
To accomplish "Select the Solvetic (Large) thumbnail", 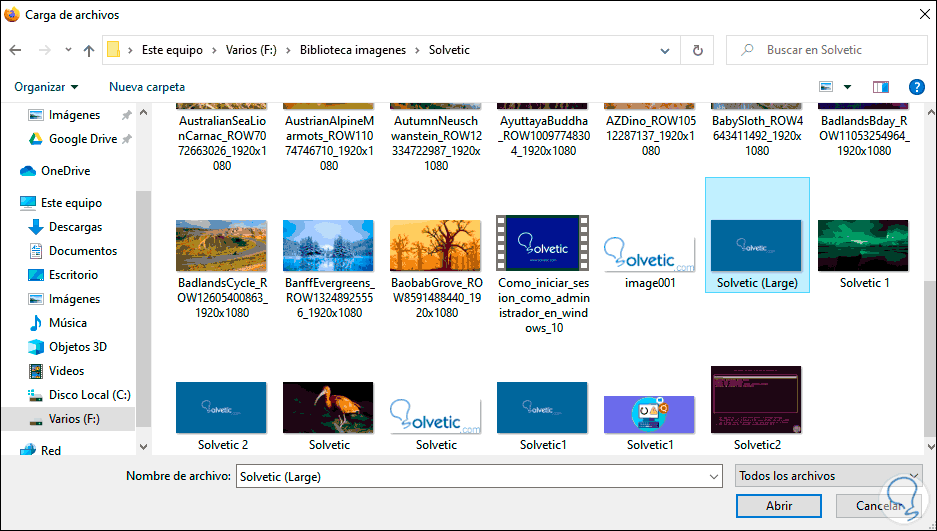I will pyautogui.click(x=757, y=245).
